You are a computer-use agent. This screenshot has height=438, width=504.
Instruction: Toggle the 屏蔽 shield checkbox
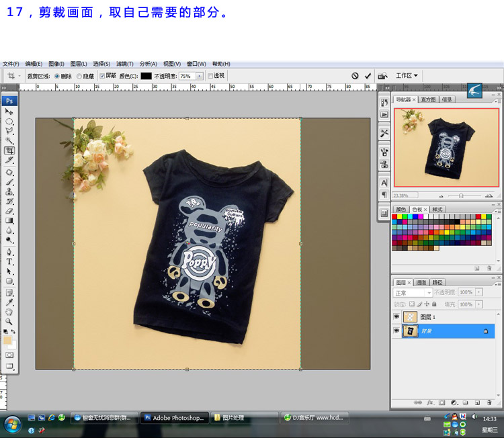(102, 76)
